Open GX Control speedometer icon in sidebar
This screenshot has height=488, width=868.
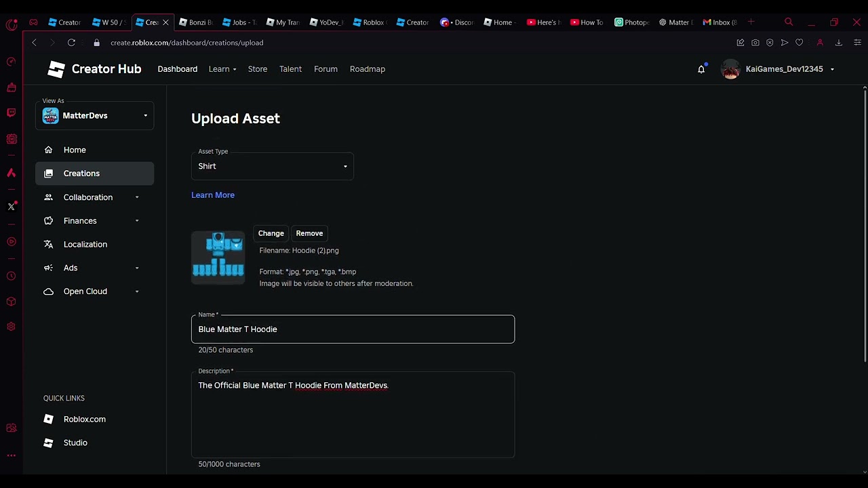coord(12,62)
